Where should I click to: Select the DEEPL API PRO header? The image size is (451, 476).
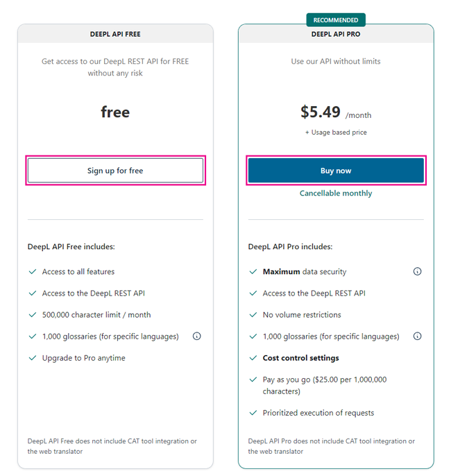336,34
